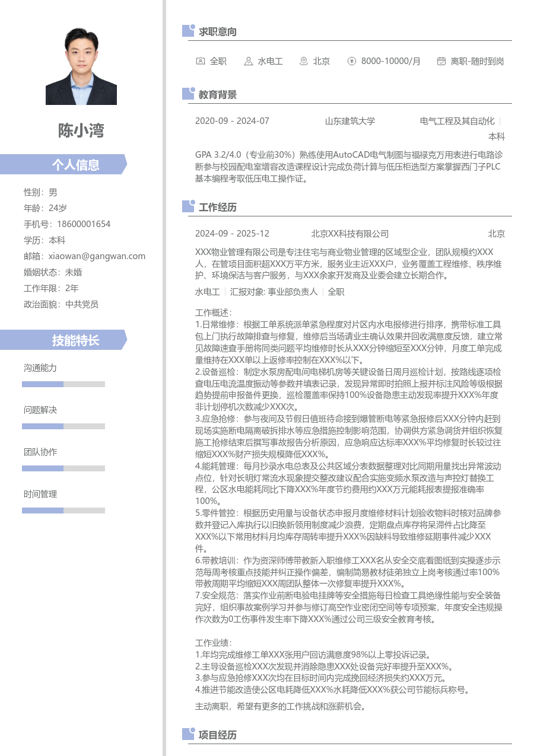Click the employment dates 2024-09 - 2025-12
This screenshot has width=534, height=756.
point(232,234)
